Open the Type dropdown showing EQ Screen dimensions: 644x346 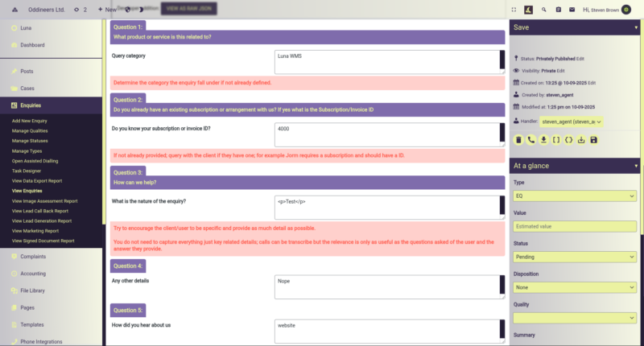[575, 196]
